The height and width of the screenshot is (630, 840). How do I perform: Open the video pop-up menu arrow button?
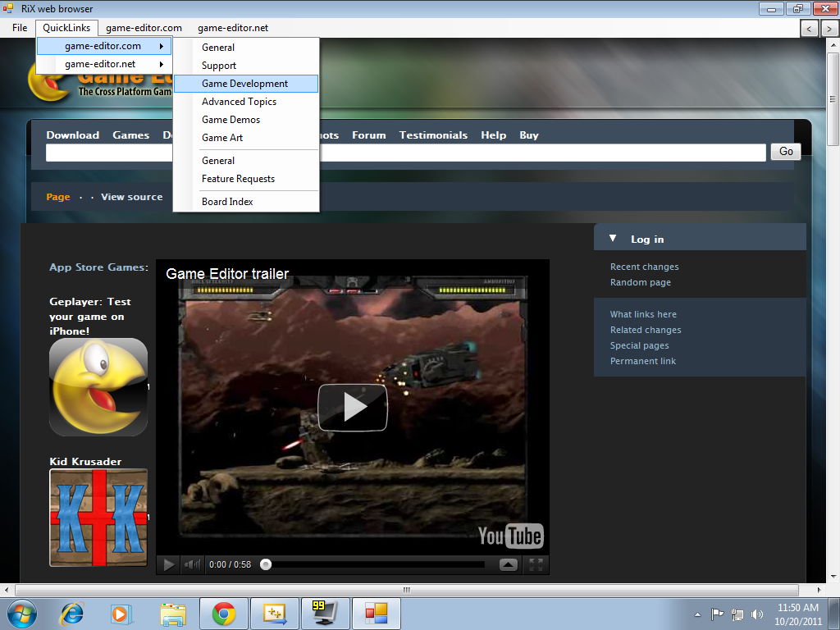509,564
